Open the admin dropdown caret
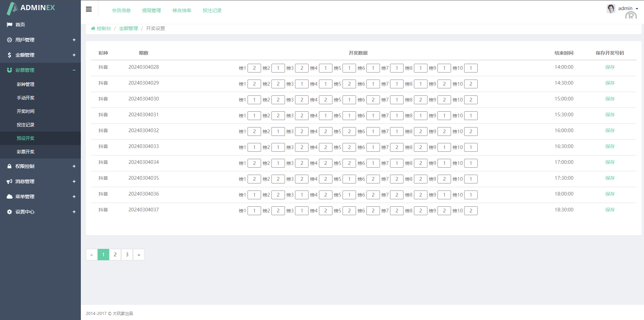Viewport: 644px width, 320px height. (x=637, y=9)
